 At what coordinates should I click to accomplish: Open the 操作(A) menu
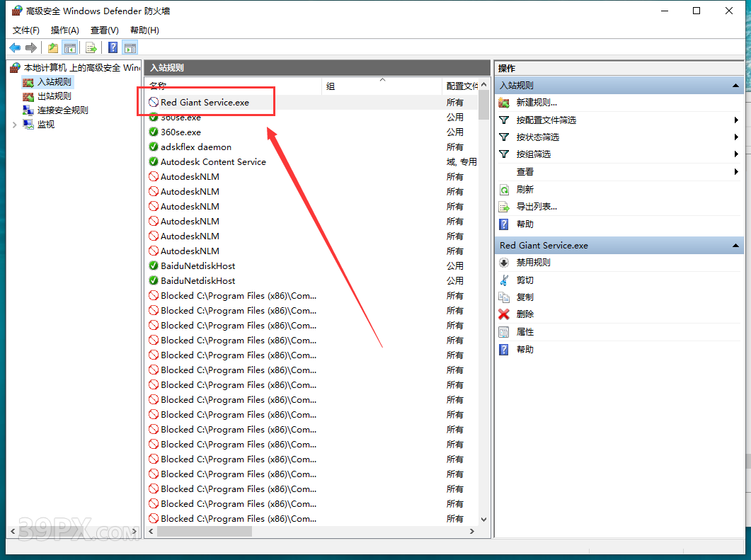pos(64,30)
